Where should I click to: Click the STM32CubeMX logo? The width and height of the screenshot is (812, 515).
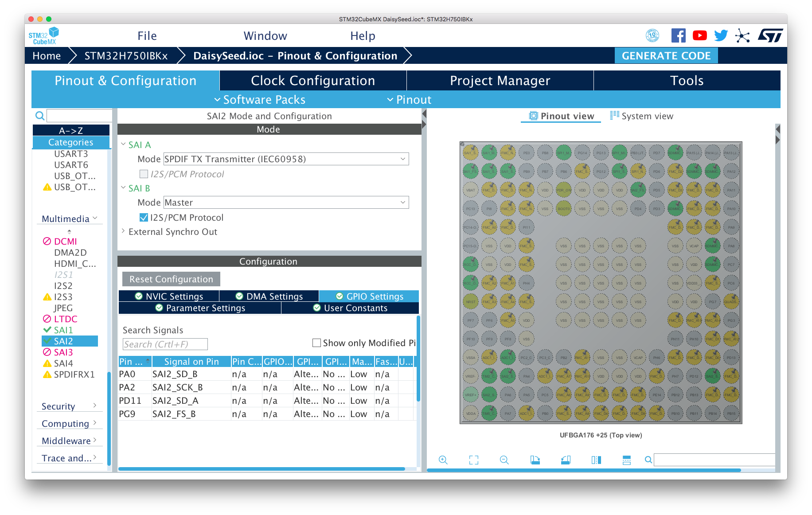pyautogui.click(x=44, y=35)
